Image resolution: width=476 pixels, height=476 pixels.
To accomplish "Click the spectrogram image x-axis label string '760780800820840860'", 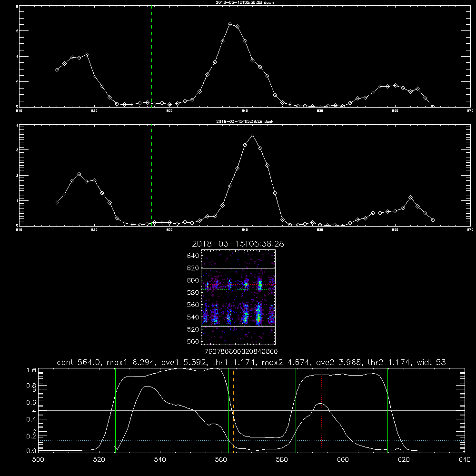I will 241,352.
